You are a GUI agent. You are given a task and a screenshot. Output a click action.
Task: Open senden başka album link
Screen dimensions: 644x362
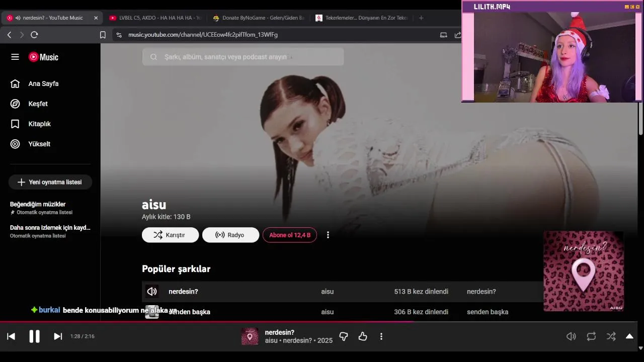(x=488, y=312)
